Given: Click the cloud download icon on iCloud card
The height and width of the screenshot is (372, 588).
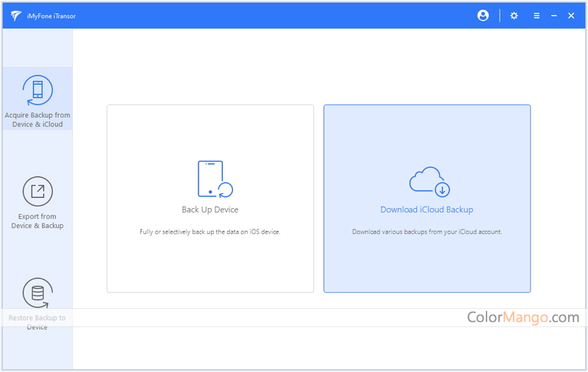Looking at the screenshot, I should click(429, 182).
